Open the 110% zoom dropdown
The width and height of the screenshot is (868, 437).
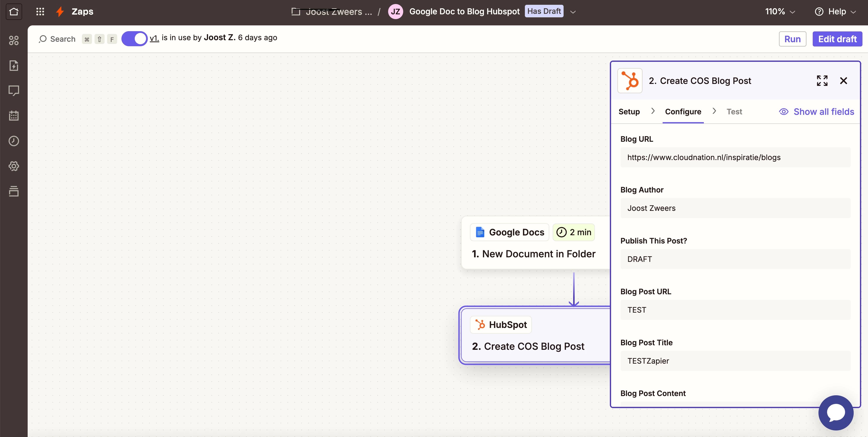(780, 12)
